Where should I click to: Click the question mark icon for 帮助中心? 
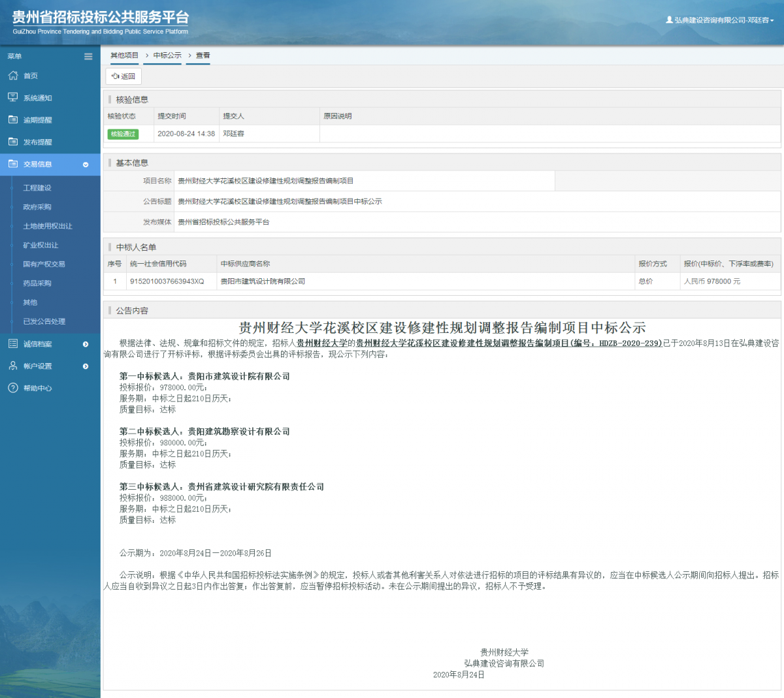[12, 388]
